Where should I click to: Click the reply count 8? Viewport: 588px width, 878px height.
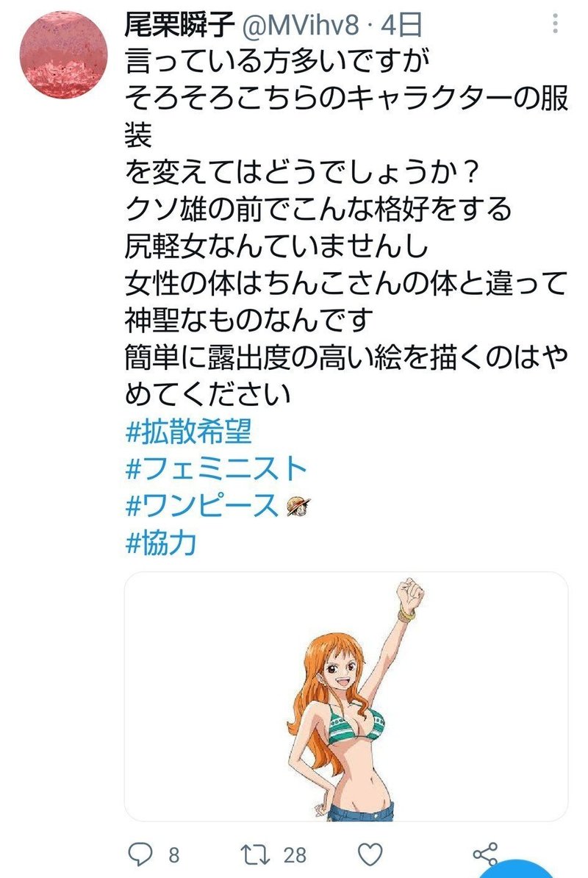(174, 855)
